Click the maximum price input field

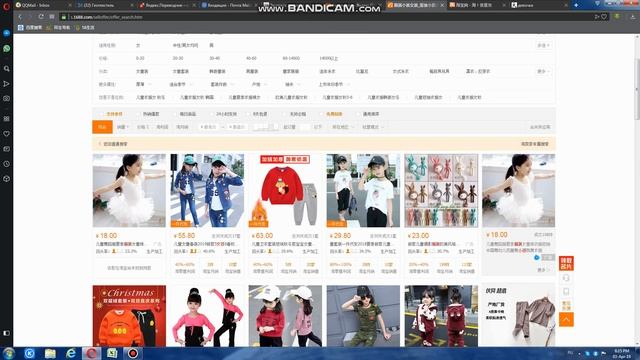(237, 127)
